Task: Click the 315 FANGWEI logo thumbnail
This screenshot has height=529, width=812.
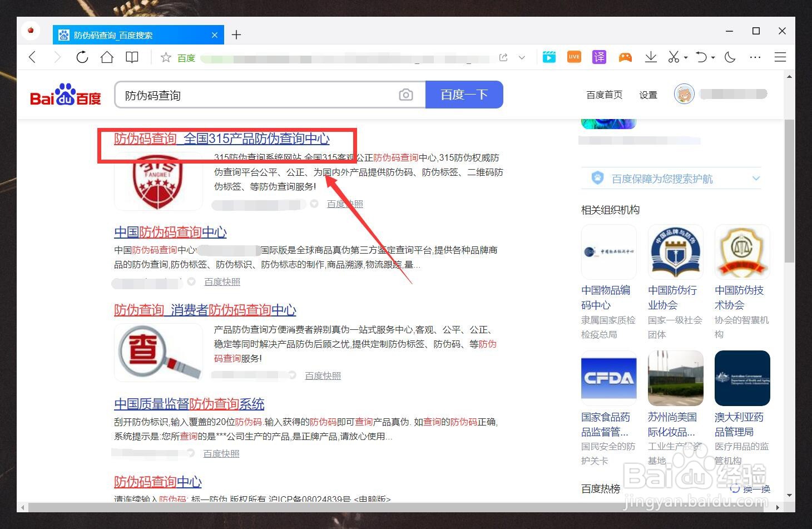Action: tap(159, 182)
